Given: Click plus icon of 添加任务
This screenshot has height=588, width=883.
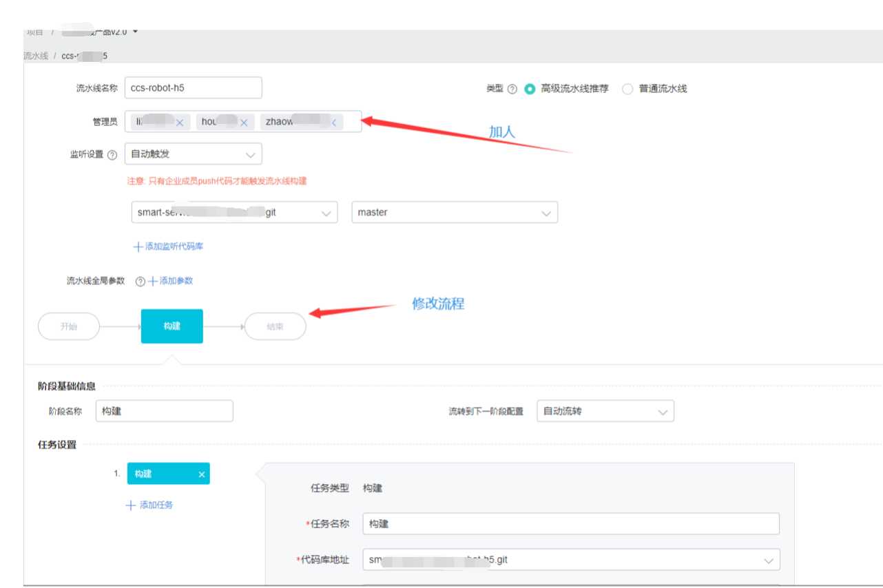Looking at the screenshot, I should click(131, 505).
